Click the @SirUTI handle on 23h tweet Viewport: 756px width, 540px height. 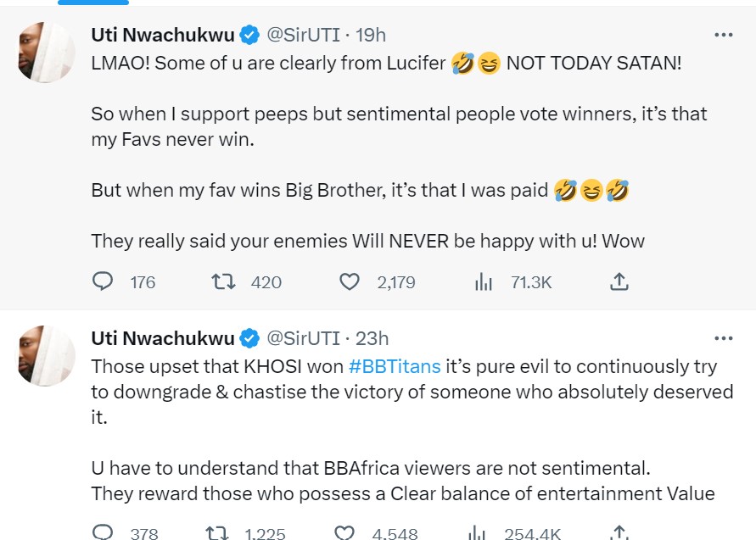click(x=303, y=338)
